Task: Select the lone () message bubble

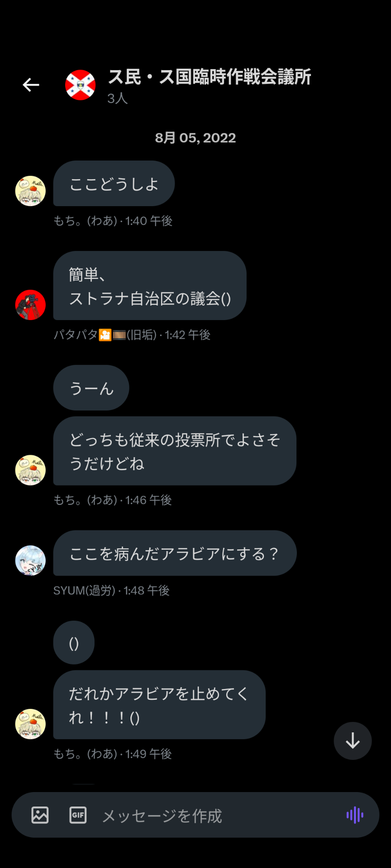Action: 74,642
